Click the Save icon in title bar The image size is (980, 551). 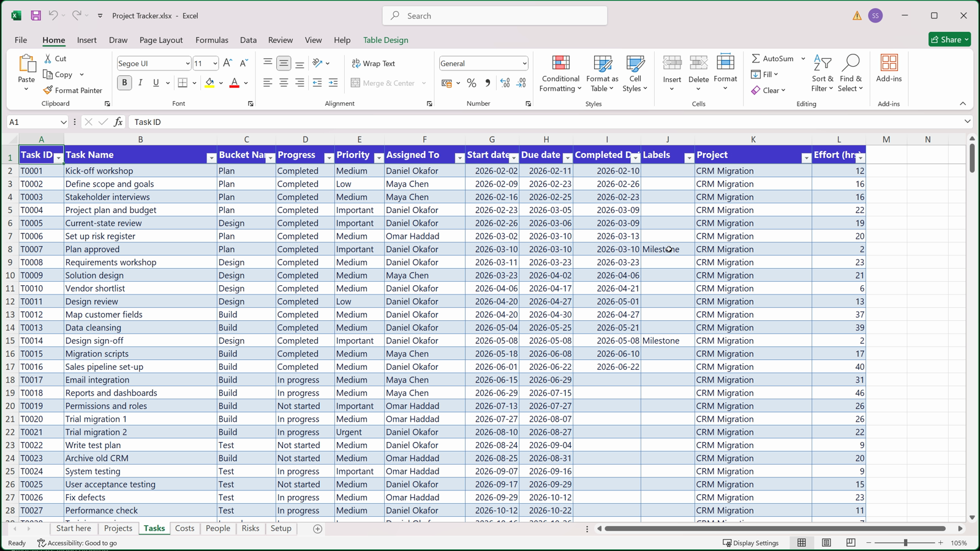click(x=36, y=15)
